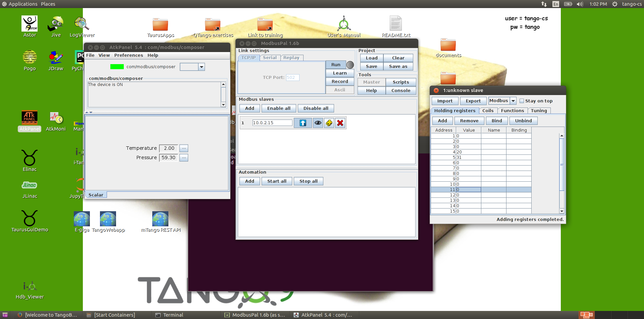Open the QTango exercises folder
Viewport: 644px width, 319px height.
pyautogui.click(x=213, y=28)
